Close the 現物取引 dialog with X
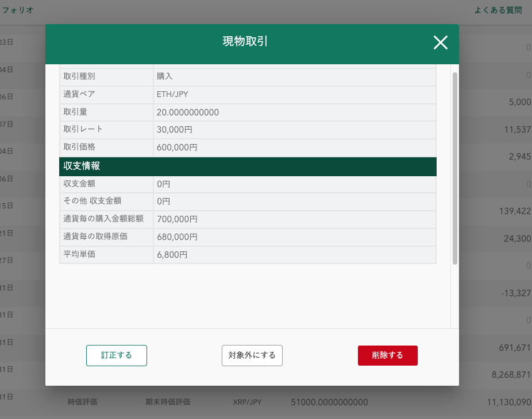The image size is (532, 419). point(441,42)
